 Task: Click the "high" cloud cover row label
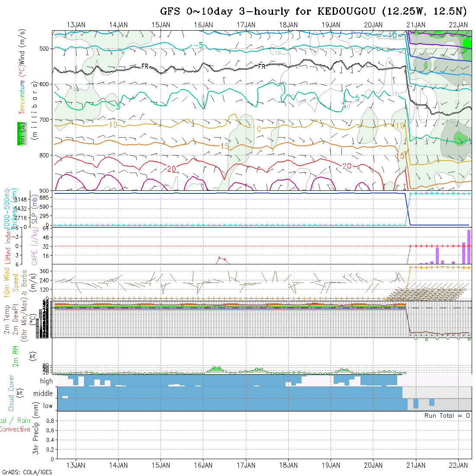tap(46, 381)
